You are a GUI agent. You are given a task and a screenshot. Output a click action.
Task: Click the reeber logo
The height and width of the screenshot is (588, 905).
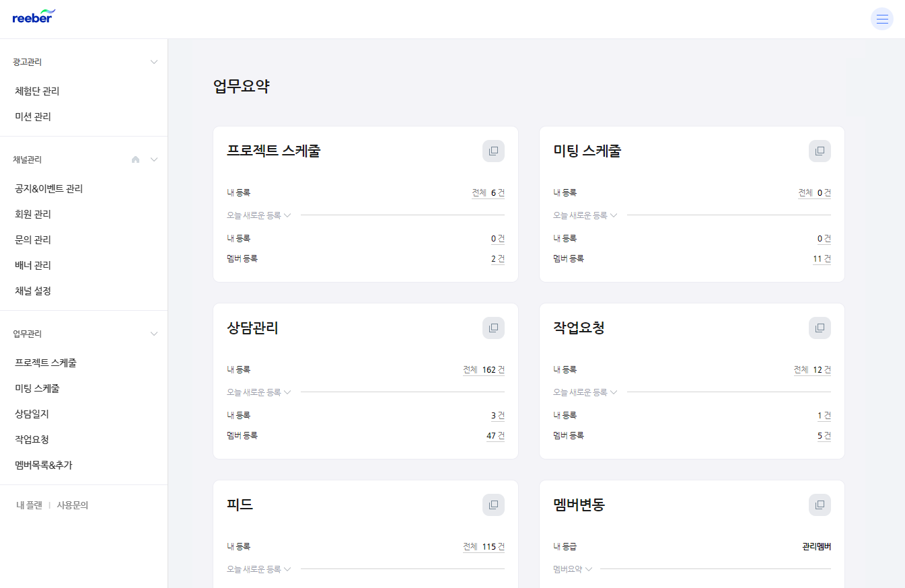[x=34, y=17]
